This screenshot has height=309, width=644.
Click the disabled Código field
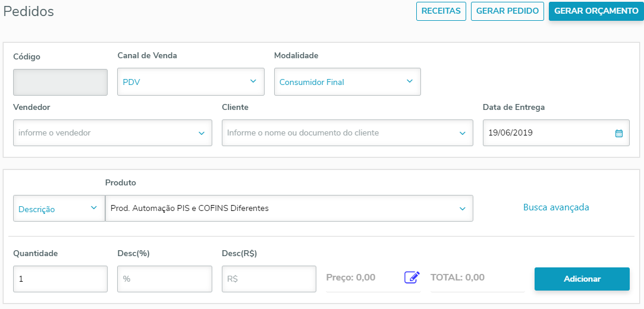click(60, 82)
